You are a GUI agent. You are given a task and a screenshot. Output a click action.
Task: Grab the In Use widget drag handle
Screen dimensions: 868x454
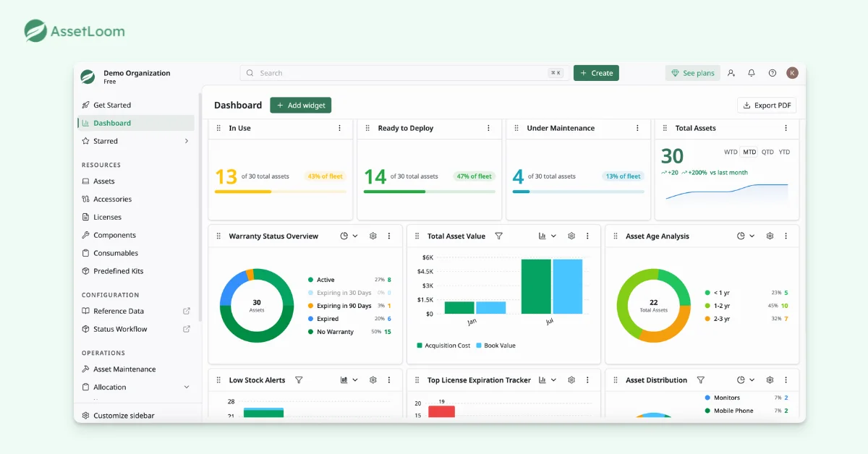pos(218,128)
